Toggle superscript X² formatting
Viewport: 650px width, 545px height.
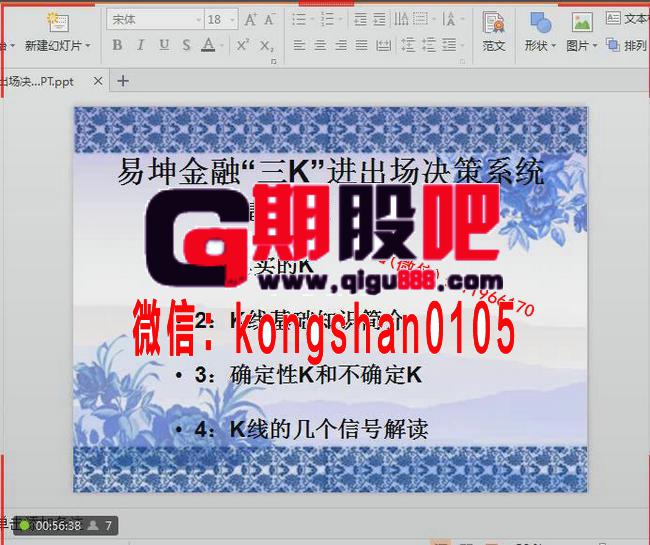pos(243,45)
